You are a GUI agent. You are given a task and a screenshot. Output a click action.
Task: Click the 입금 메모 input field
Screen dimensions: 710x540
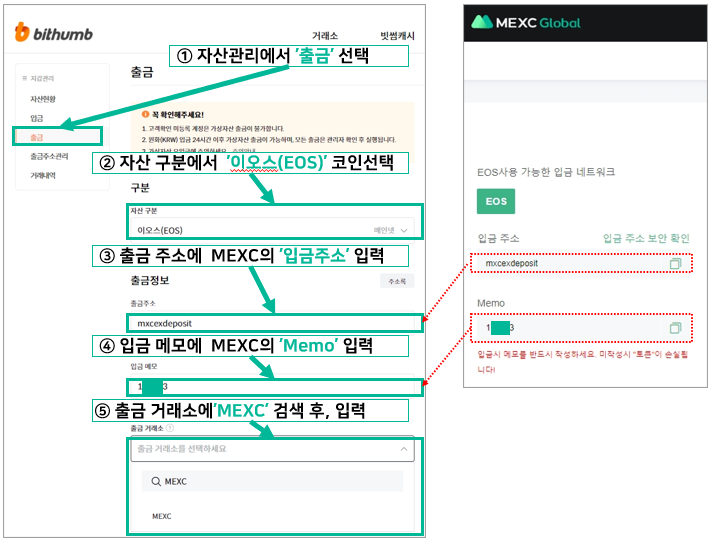(273, 386)
